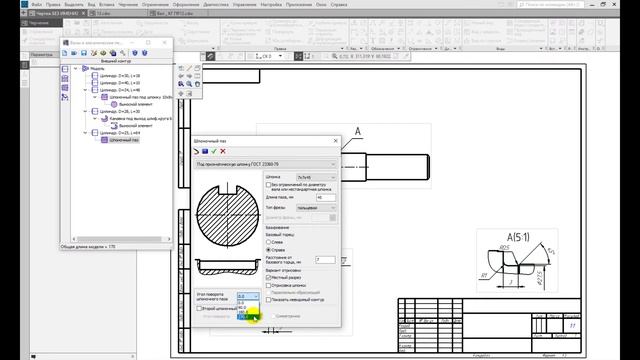Click the blue save icon in keyway dialog
This screenshot has width=640, height=360.
click(205, 151)
